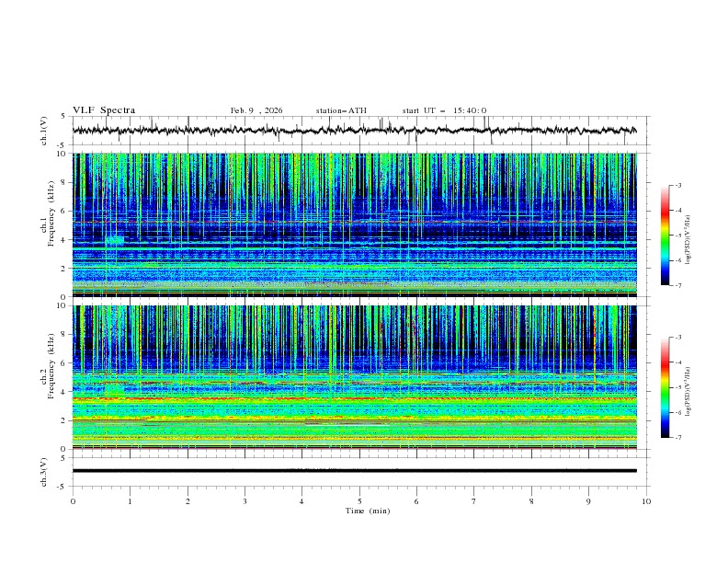Click the "4" kHz tick on ch.1 frequency axis
728x563 pixels.
coord(65,240)
